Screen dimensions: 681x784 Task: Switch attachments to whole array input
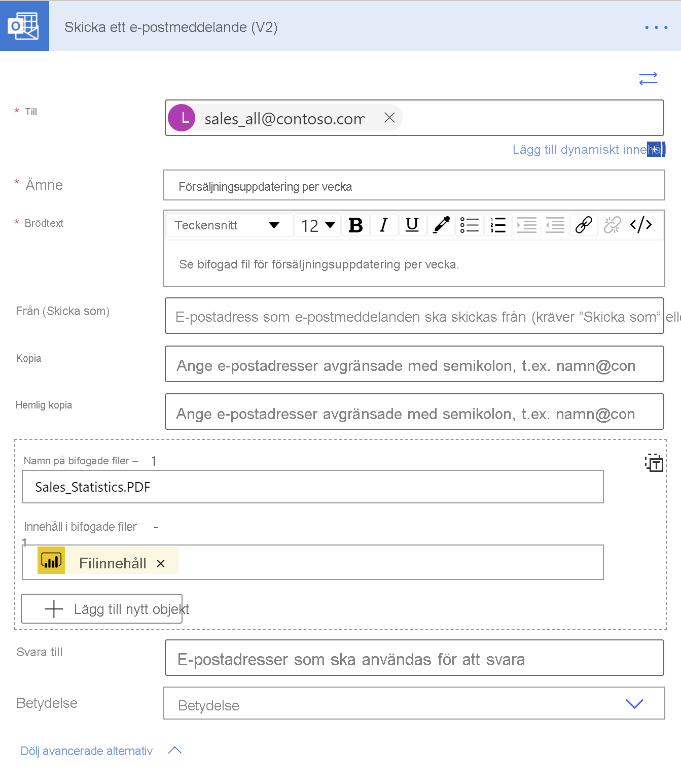[x=654, y=463]
